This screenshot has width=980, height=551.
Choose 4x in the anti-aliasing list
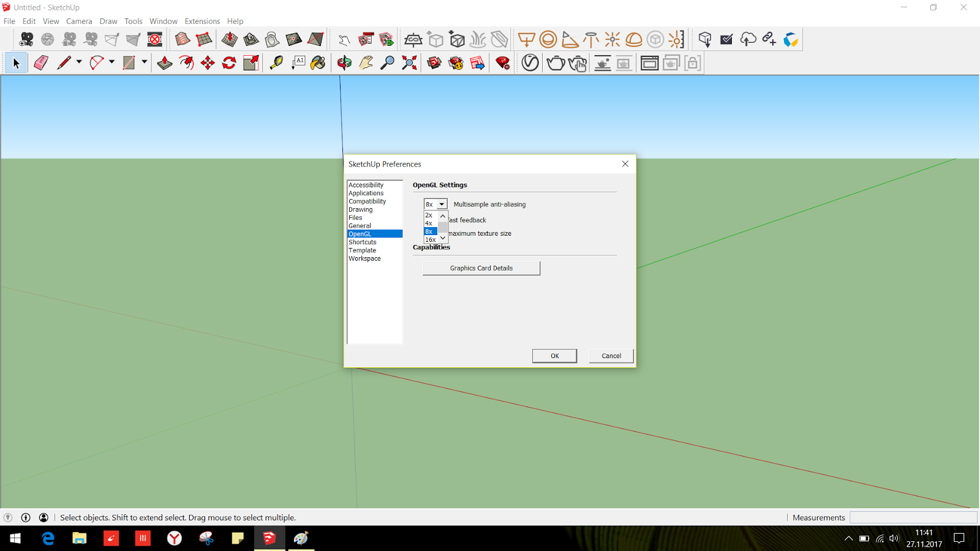pyautogui.click(x=431, y=223)
